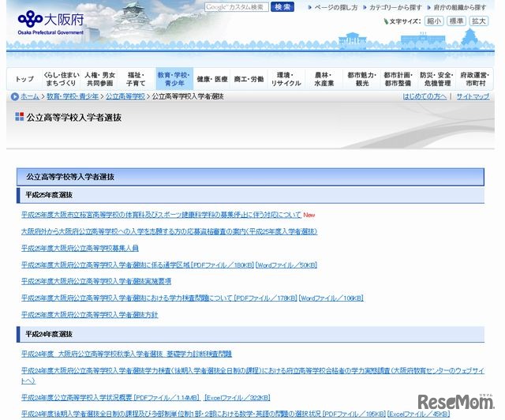Open 選択状況 Excelファイル 45KB link
Image resolution: width=505 pixels, height=420 pixels.
419,414
